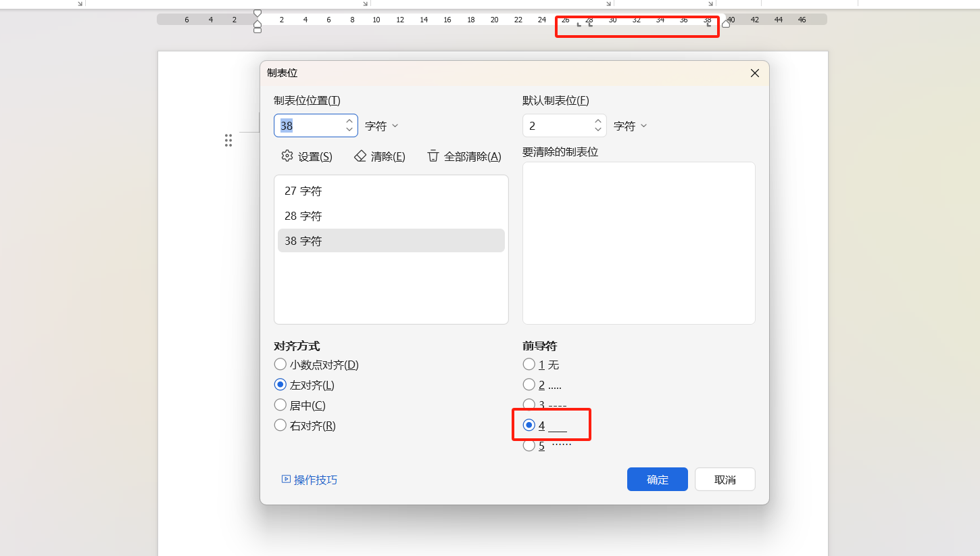Open the 字符 unit dropdown under 制表位位置
The image size is (980, 556).
(381, 125)
